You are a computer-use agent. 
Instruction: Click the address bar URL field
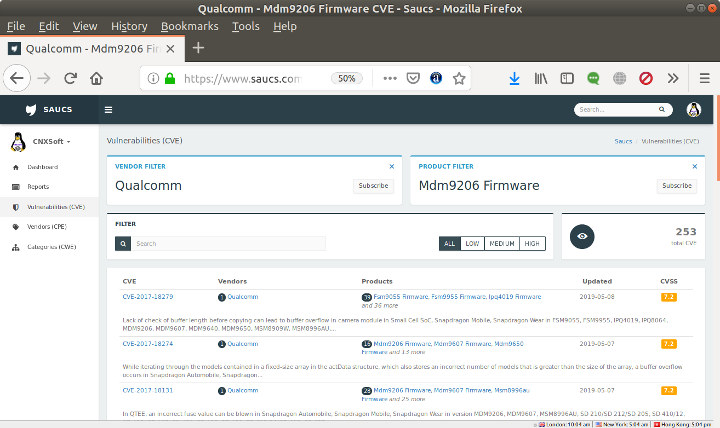click(x=242, y=79)
